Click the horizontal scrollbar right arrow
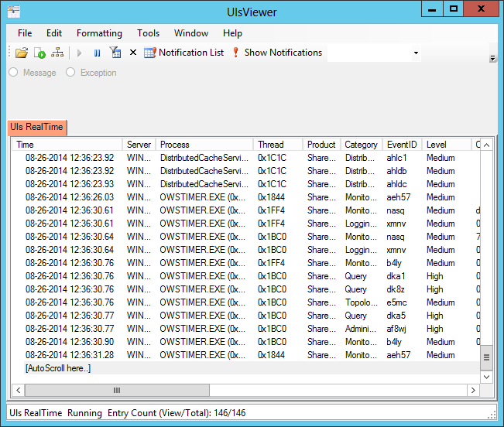This screenshot has width=504, height=427. pyautogui.click(x=473, y=390)
